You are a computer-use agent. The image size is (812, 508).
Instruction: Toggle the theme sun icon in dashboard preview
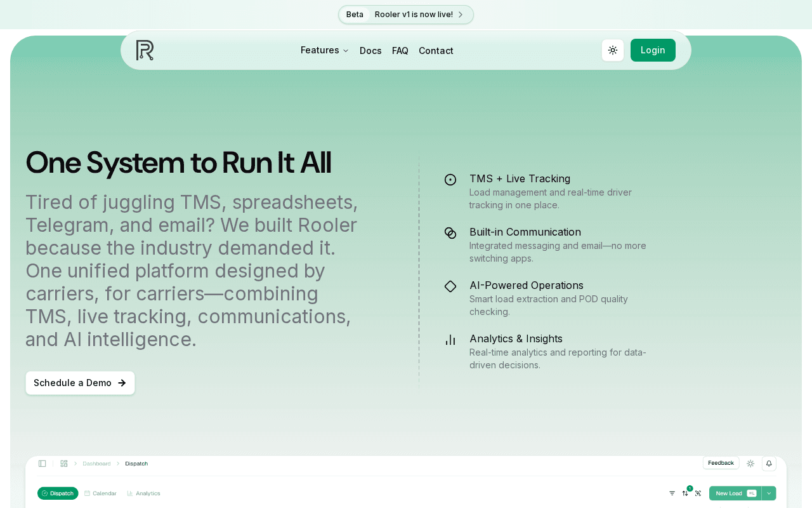tap(750, 464)
